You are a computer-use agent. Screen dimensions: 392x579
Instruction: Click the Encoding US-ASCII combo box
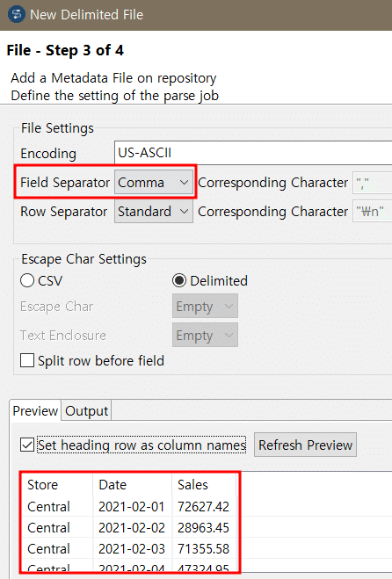[253, 153]
